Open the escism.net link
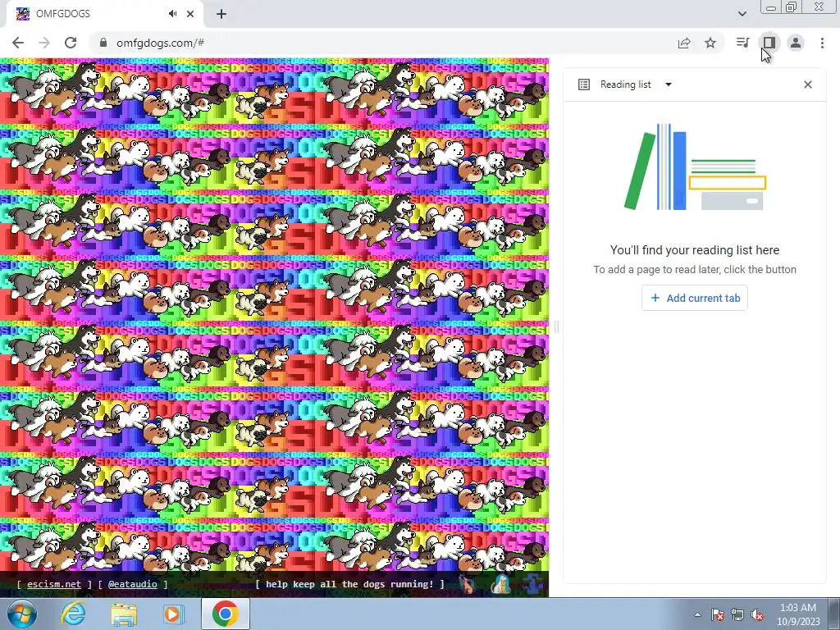This screenshot has height=630, width=840. coord(54,584)
